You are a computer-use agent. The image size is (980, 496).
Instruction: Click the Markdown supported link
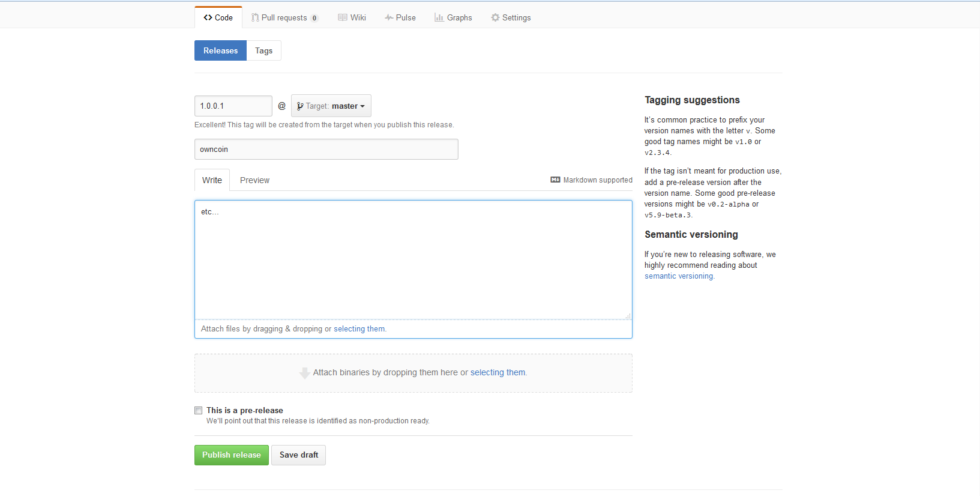click(x=592, y=180)
